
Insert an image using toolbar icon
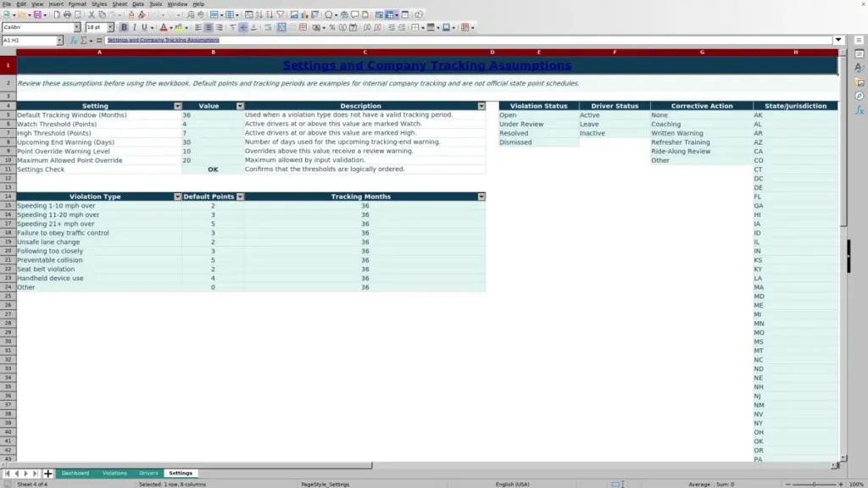294,14
